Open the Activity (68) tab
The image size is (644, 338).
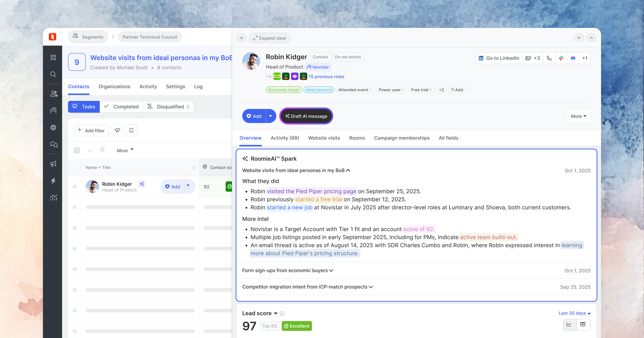(285, 138)
